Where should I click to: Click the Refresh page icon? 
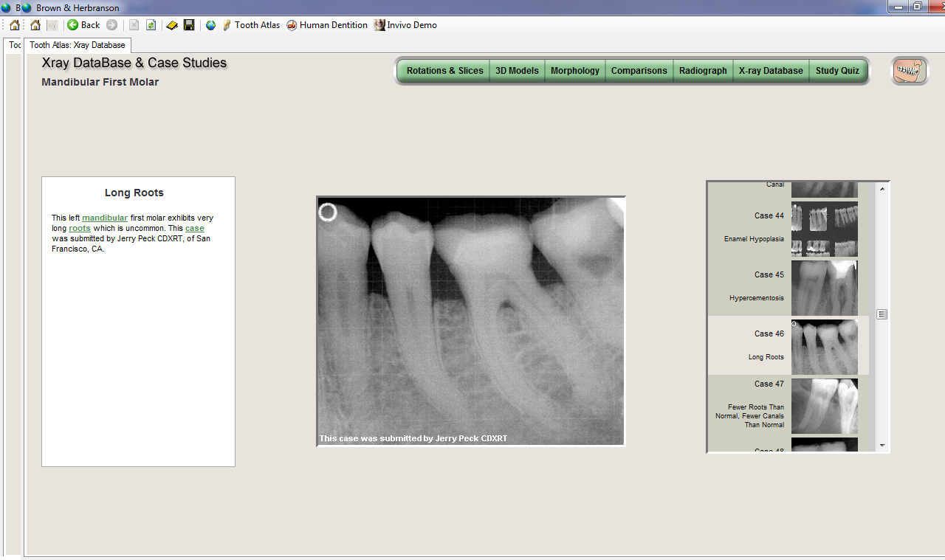(x=151, y=25)
